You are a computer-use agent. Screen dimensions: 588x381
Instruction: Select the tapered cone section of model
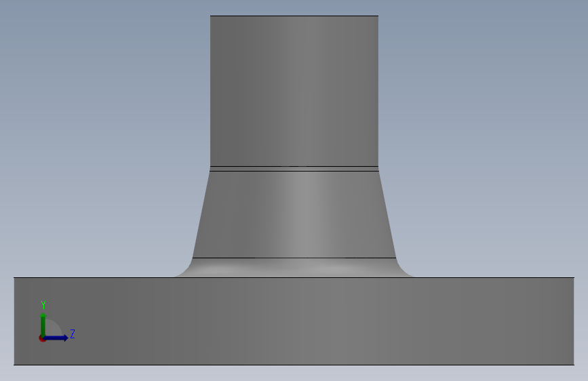click(294, 214)
